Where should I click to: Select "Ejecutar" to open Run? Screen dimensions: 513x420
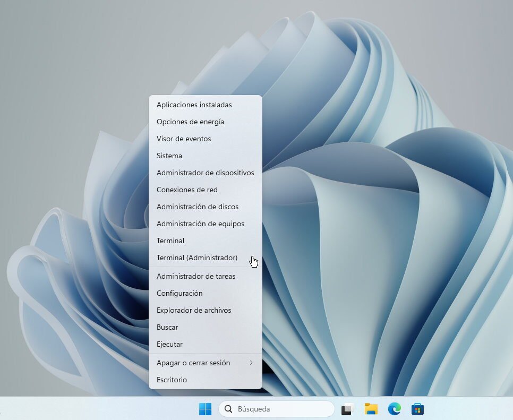(169, 344)
